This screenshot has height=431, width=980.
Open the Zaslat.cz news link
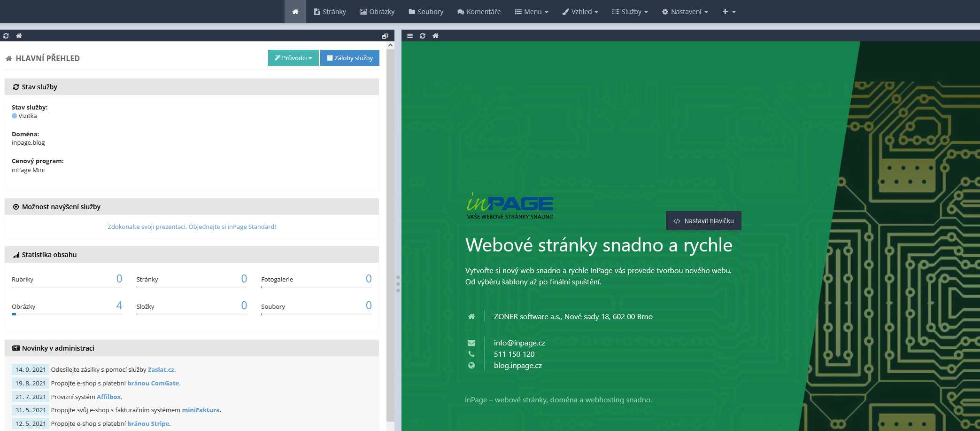(x=161, y=370)
